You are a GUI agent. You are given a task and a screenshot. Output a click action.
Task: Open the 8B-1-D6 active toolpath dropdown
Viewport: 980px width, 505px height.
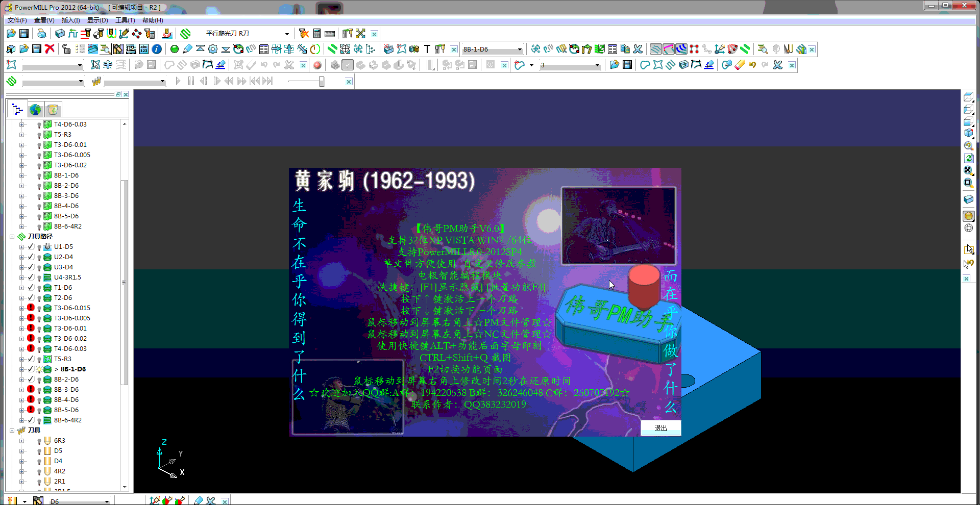point(520,49)
